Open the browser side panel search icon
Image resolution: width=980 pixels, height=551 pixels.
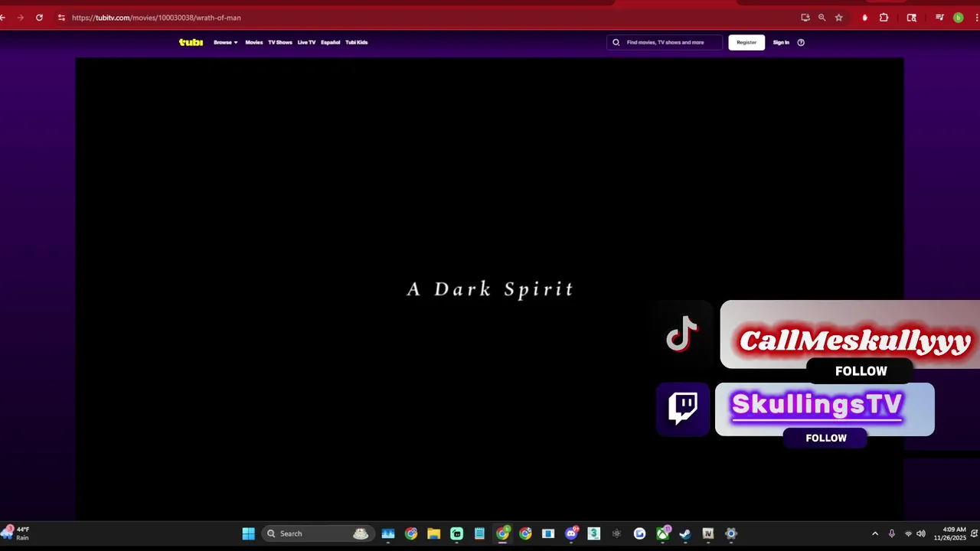pyautogui.click(x=911, y=18)
